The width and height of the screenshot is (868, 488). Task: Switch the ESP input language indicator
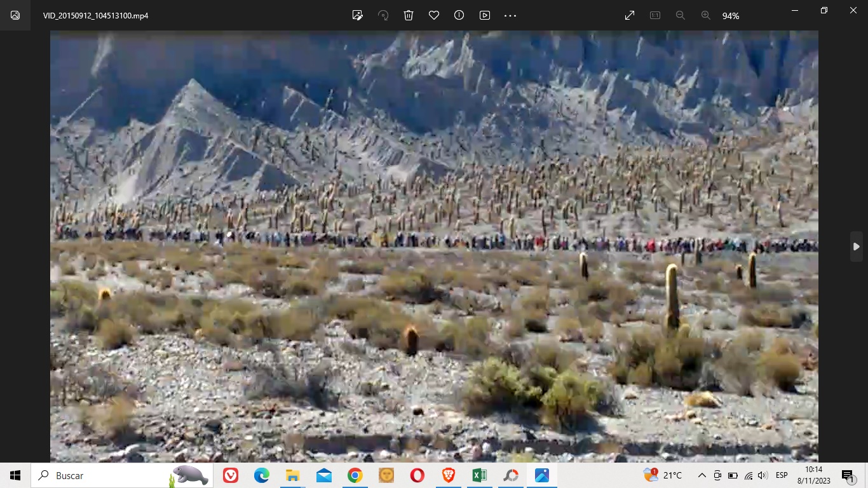pyautogui.click(x=782, y=475)
